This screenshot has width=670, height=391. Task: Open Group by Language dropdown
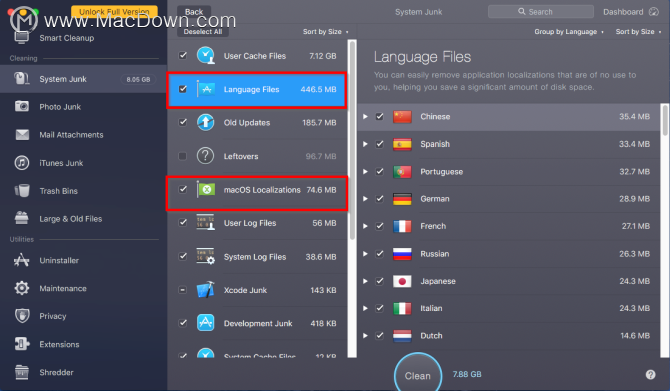pyautogui.click(x=569, y=32)
